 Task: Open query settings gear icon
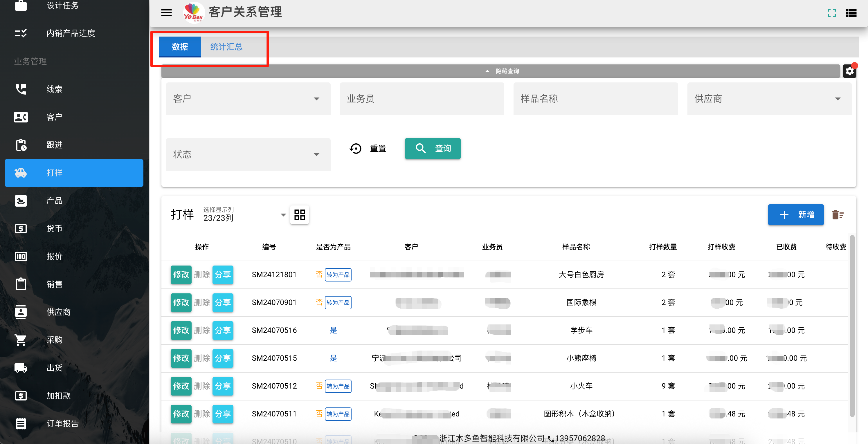849,71
